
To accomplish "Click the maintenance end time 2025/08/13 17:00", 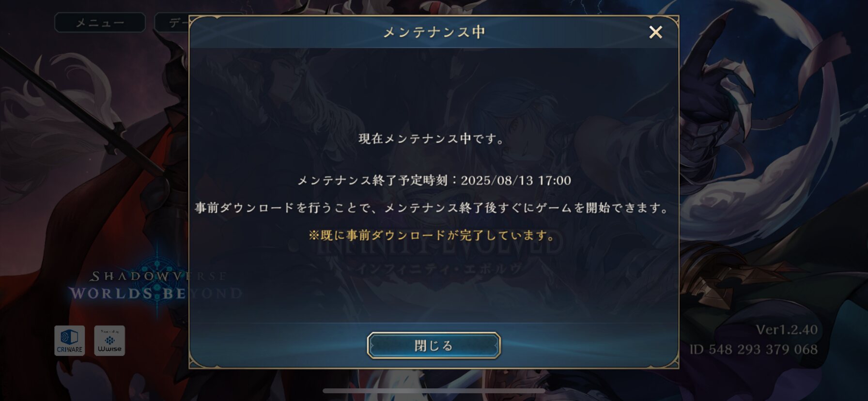I will [x=516, y=181].
